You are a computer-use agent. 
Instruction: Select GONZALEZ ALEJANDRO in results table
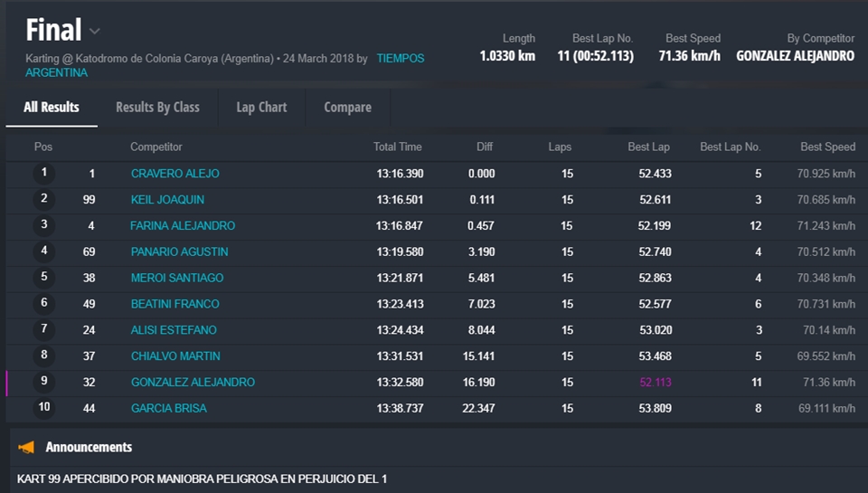[193, 383]
